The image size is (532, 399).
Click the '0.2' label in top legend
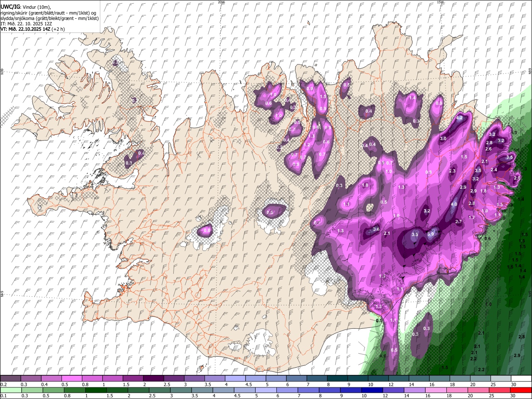point(3,384)
